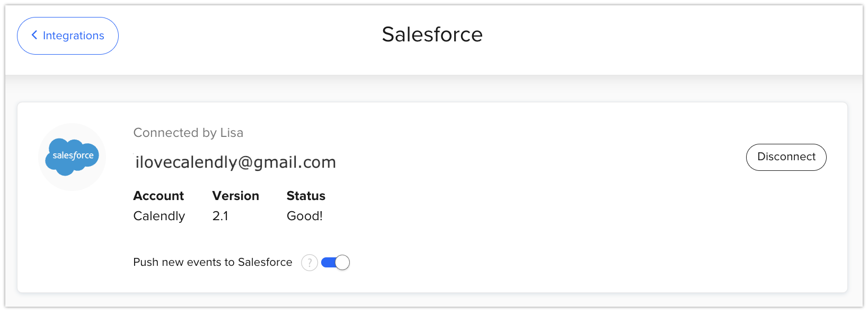This screenshot has width=868, height=312.
Task: Click the Account column heading
Action: pos(158,196)
